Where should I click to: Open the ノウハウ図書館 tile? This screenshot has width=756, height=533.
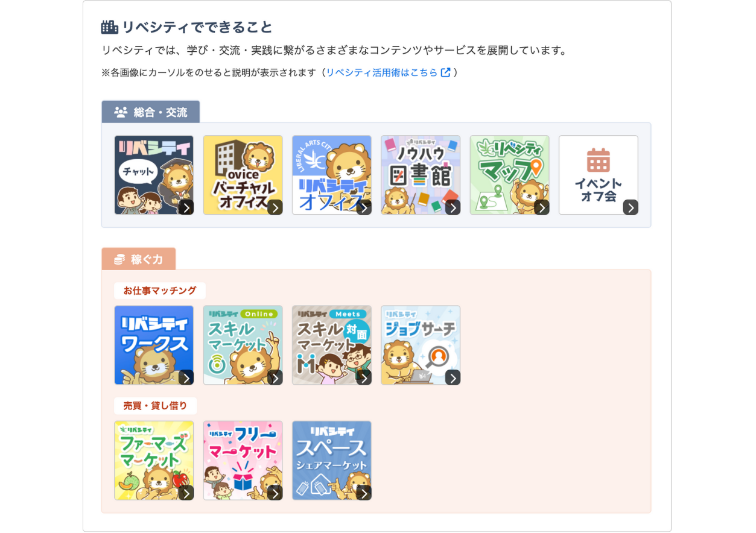point(421,175)
